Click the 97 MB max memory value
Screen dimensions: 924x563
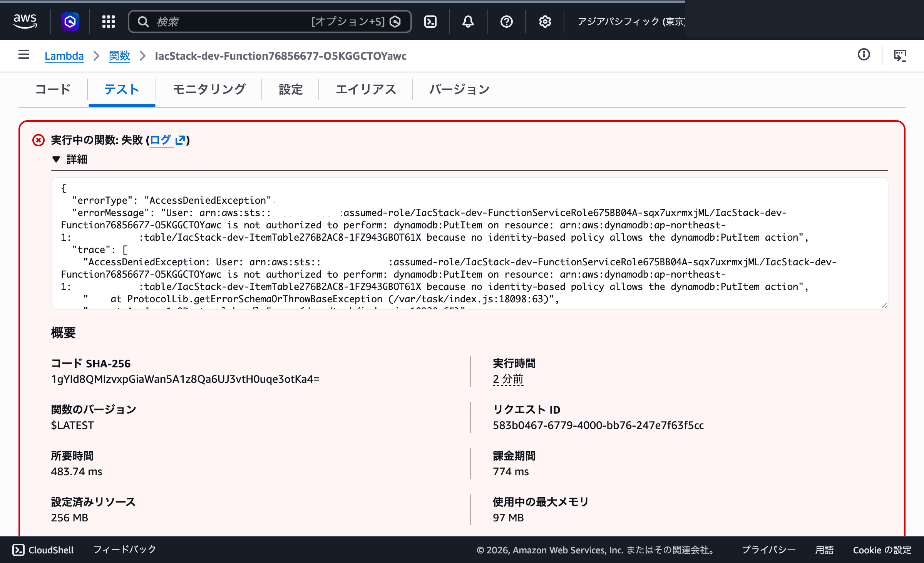tap(508, 518)
